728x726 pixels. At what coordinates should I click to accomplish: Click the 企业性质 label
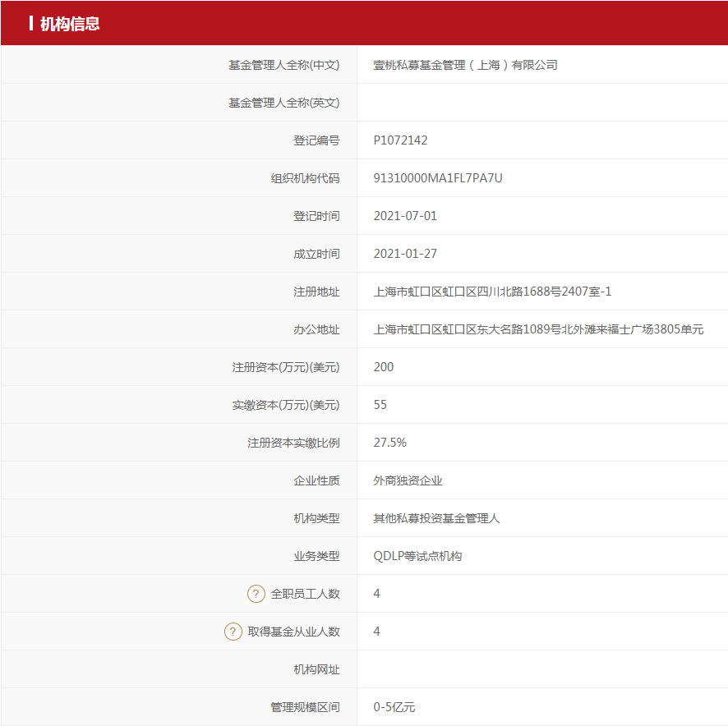316,481
